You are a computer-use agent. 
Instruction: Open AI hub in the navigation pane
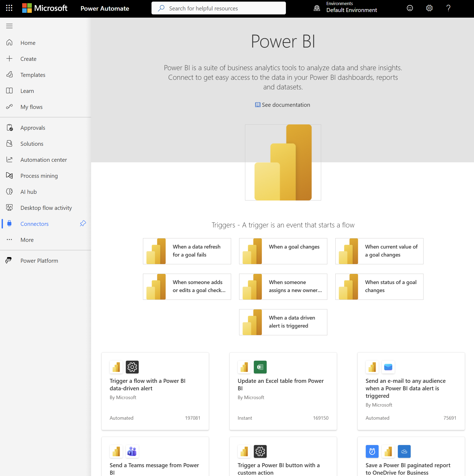point(28,192)
